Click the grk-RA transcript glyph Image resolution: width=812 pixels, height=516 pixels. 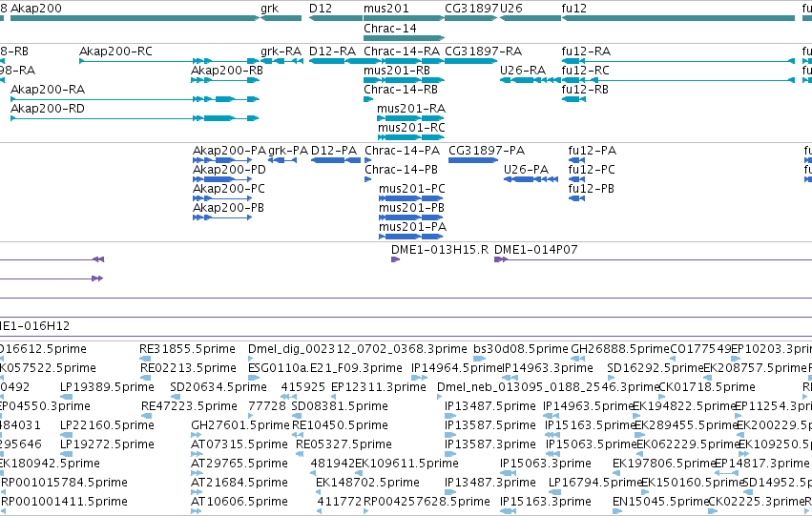pos(281,61)
